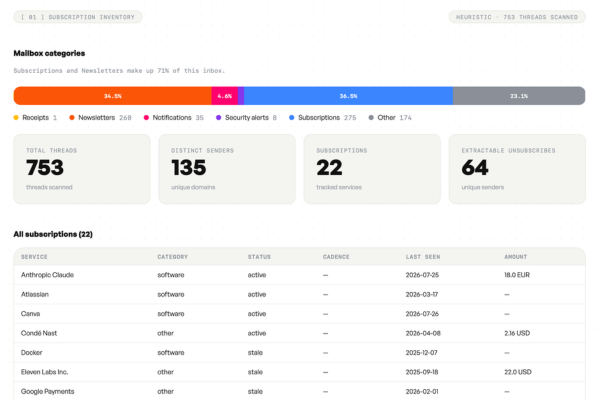Click the 2026-02-01 last seen date
Screen dimensions: 600x400
pyautogui.click(x=422, y=391)
